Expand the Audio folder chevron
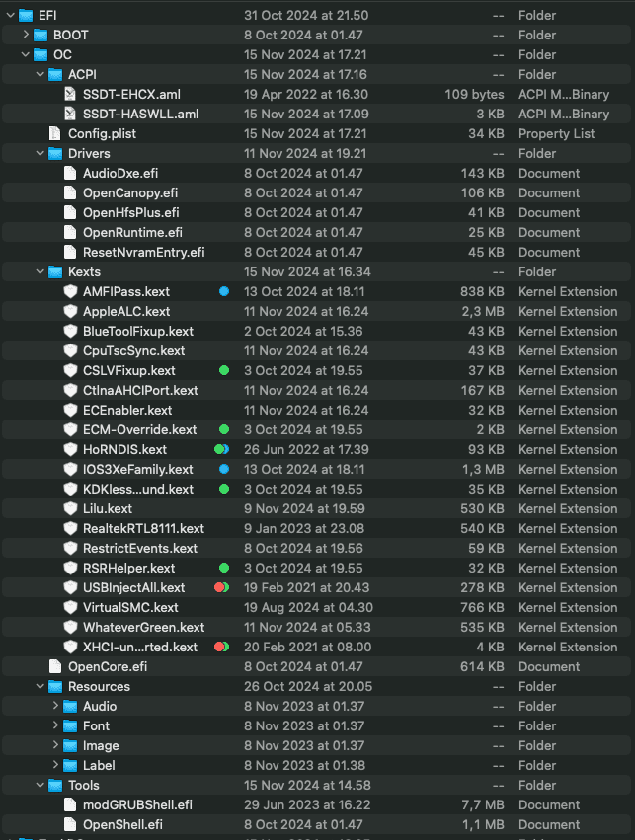The image size is (635, 840). tap(55, 706)
